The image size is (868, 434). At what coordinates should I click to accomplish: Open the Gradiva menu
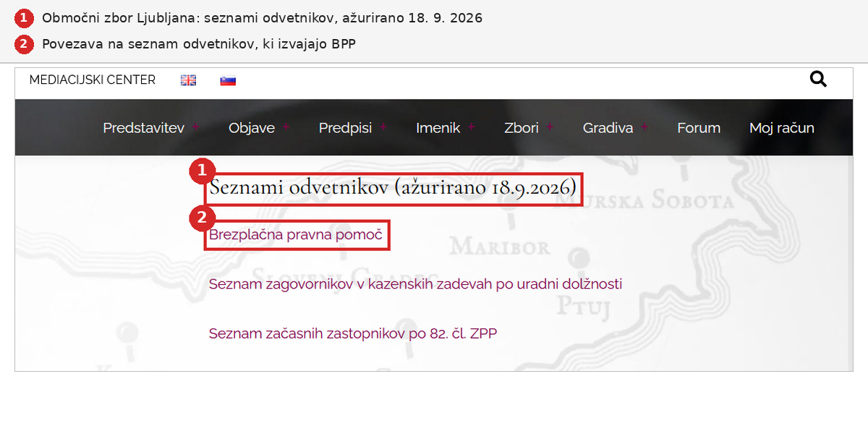click(608, 128)
